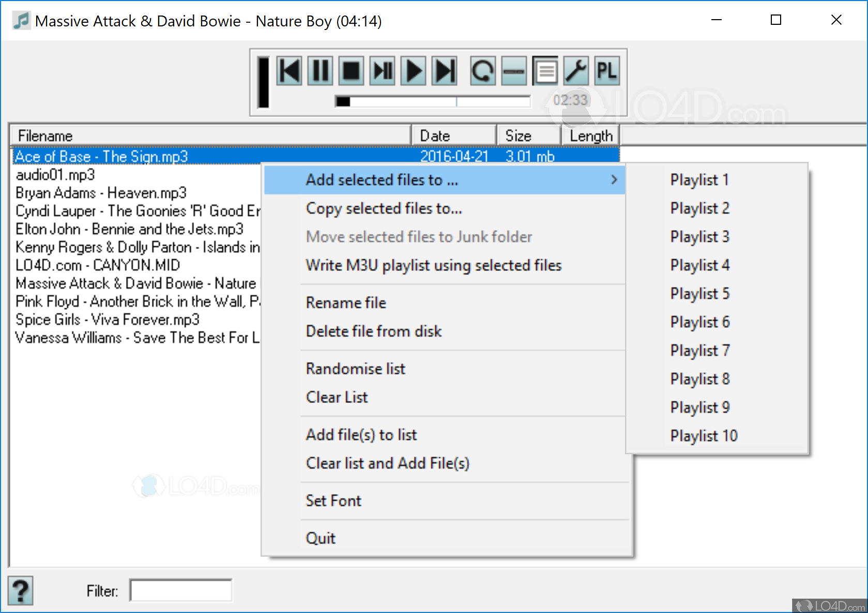Play the selected track
Image resolution: width=868 pixels, height=613 pixels.
coord(414,71)
